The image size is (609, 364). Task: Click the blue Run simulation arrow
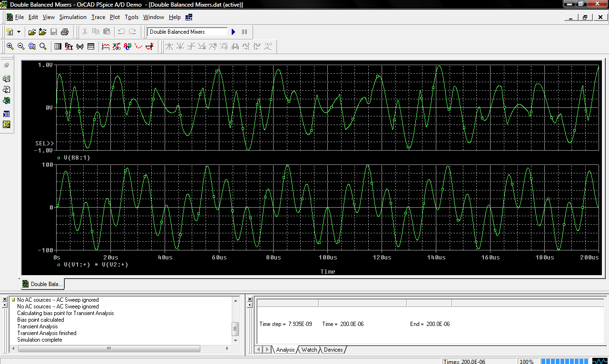(233, 32)
